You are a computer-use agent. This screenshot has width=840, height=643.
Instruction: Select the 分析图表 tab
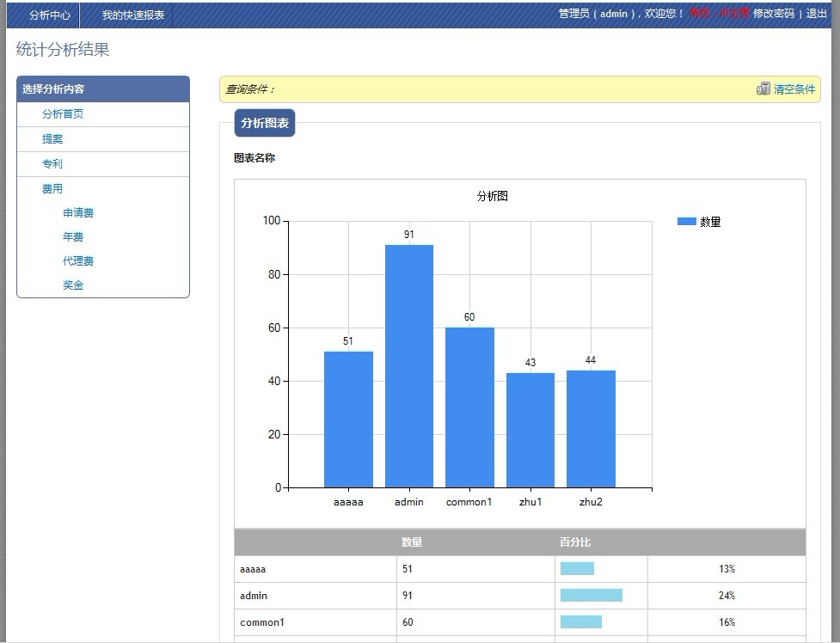265,123
